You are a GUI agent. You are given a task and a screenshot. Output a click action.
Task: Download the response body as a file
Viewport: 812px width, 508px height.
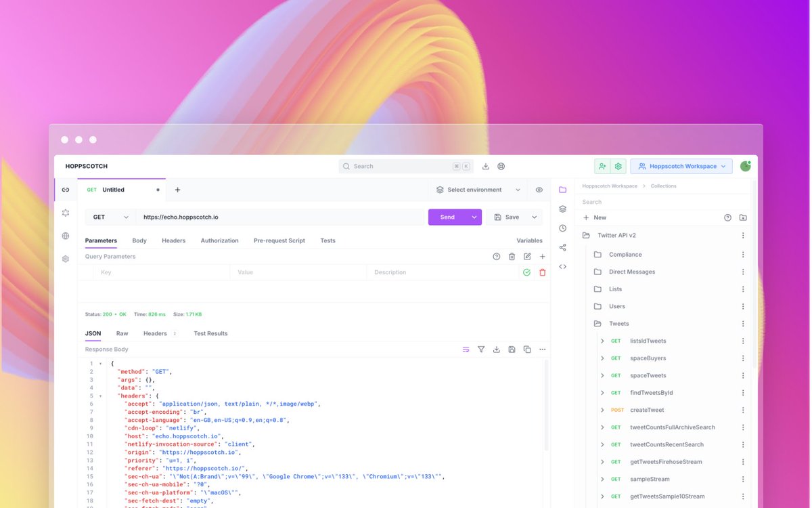click(x=496, y=349)
